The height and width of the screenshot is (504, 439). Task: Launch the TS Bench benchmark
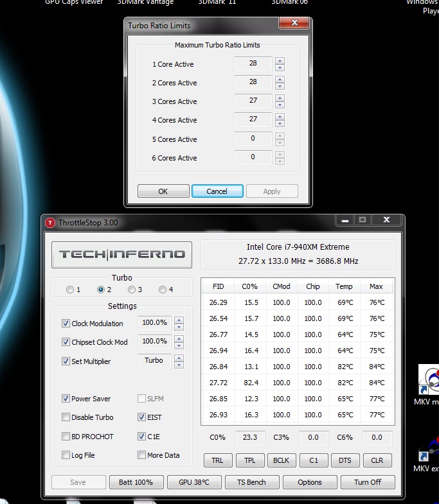pyautogui.click(x=252, y=482)
